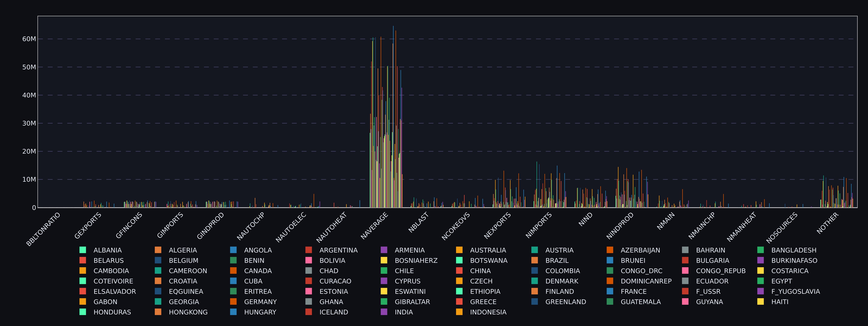Viewport: 868px width, 326px height.
Task: Select the ARMENIA legend label
Action: click(x=409, y=250)
